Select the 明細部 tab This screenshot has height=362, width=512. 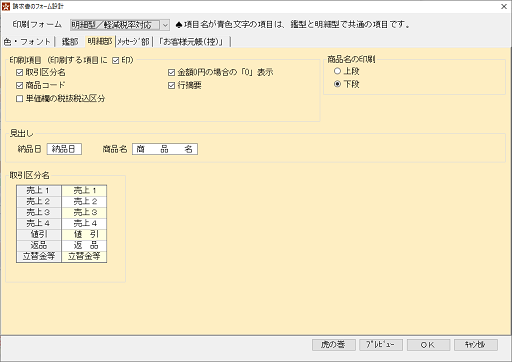pyautogui.click(x=100, y=41)
